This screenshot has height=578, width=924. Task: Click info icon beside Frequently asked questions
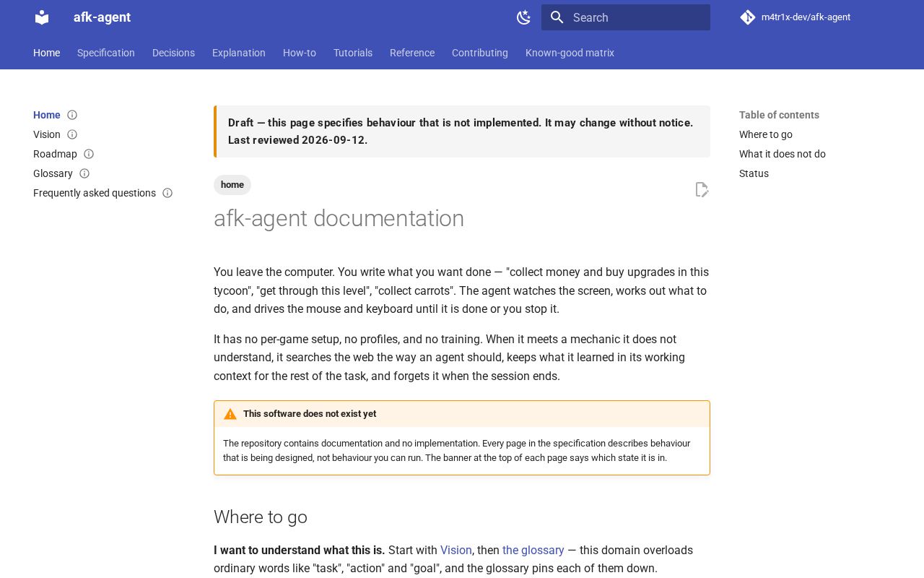(167, 193)
